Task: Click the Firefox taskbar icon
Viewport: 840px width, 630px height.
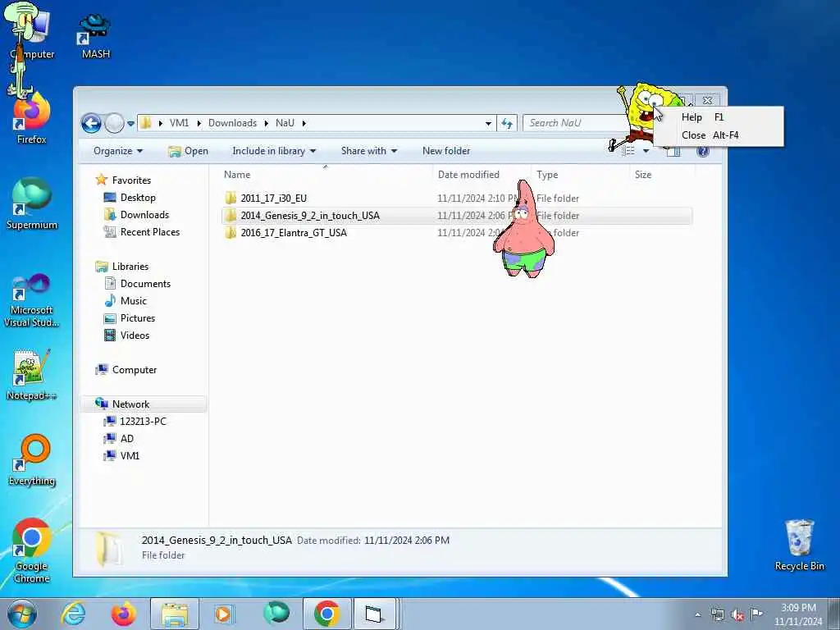Action: (x=123, y=614)
